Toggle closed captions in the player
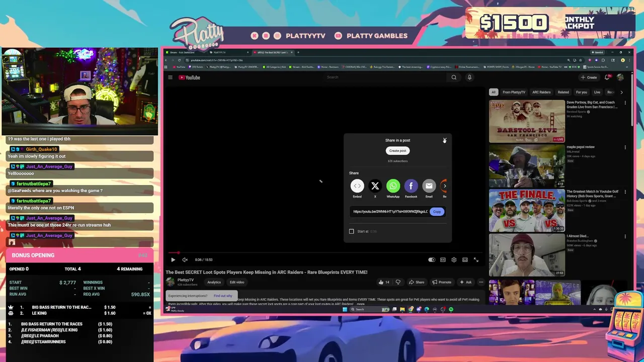The height and width of the screenshot is (362, 644). tap(443, 260)
